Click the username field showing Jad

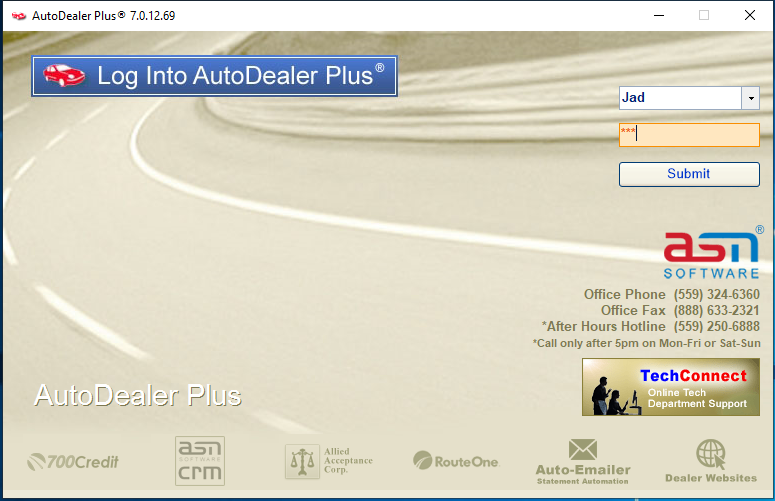(x=680, y=98)
